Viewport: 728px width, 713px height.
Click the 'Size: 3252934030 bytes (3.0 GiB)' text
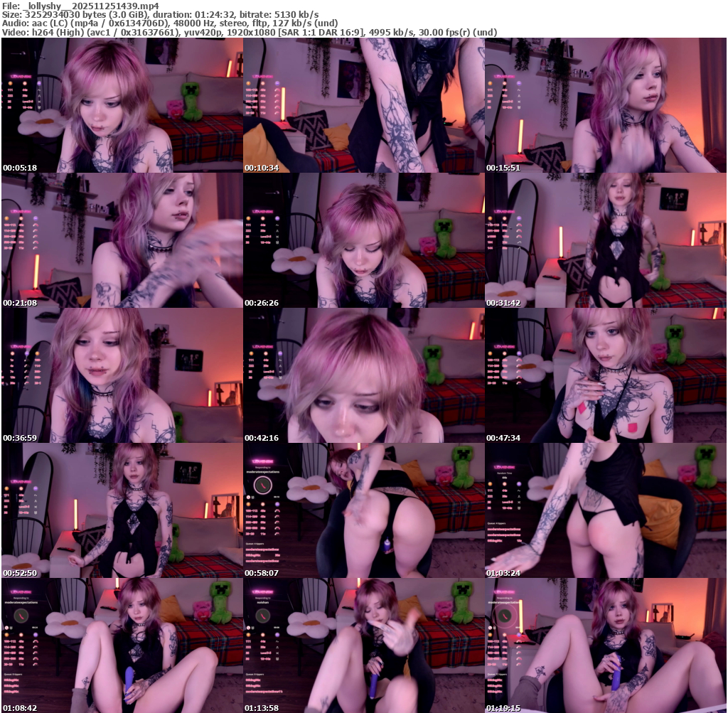tap(75, 14)
